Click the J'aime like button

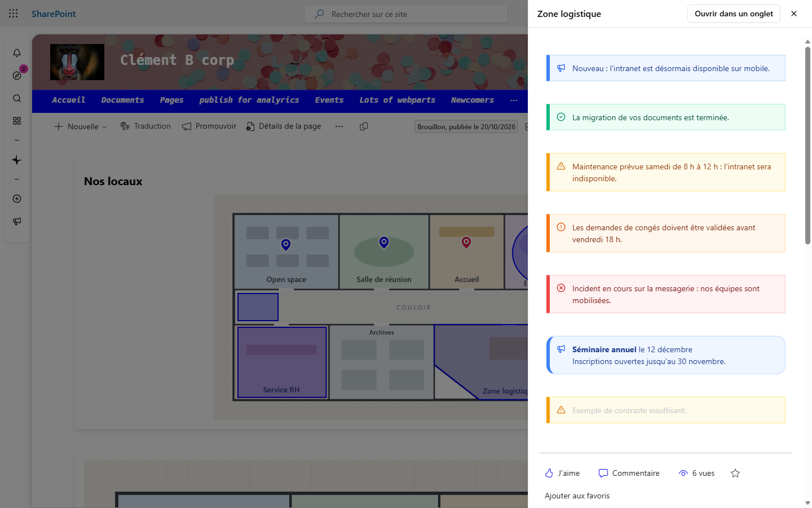click(x=562, y=473)
